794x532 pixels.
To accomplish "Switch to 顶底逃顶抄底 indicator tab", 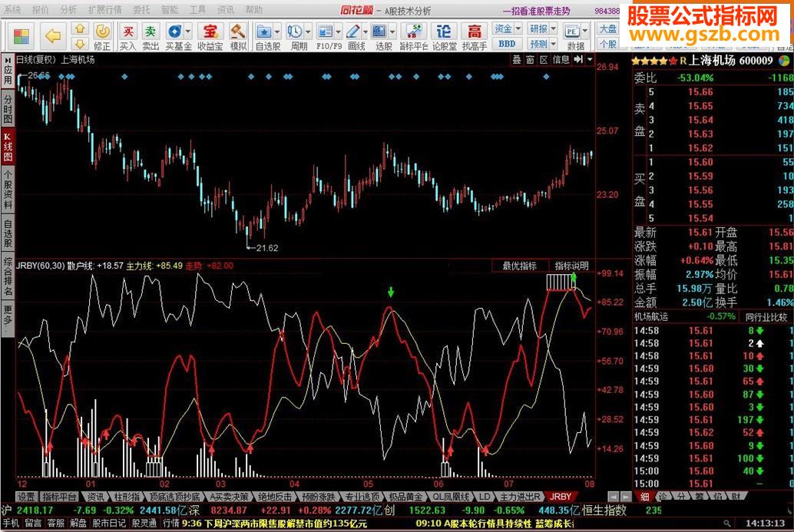I will (174, 497).
